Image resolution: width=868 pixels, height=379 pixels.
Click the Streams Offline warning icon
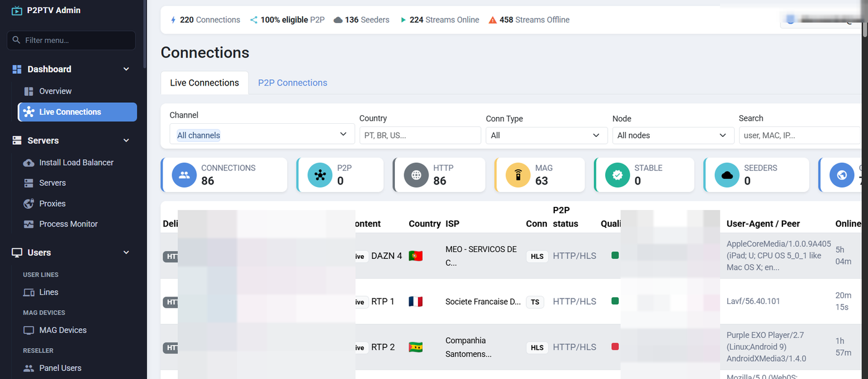click(x=493, y=20)
